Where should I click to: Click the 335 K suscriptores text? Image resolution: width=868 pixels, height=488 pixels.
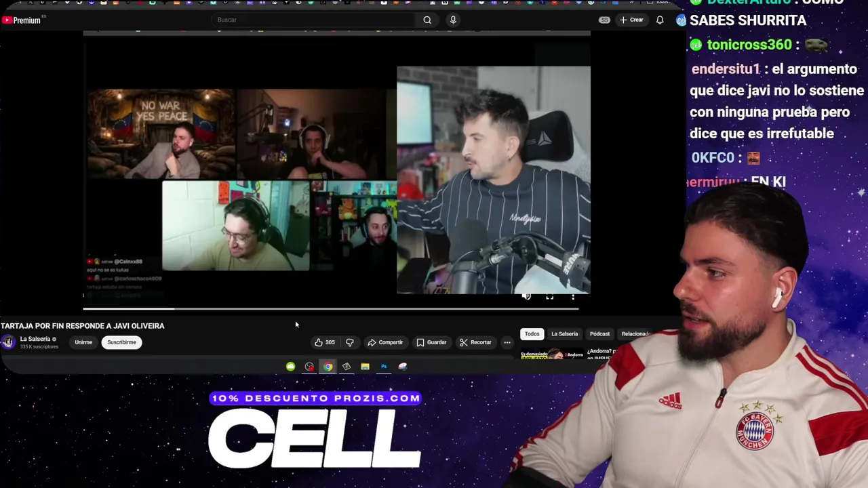[39, 347]
